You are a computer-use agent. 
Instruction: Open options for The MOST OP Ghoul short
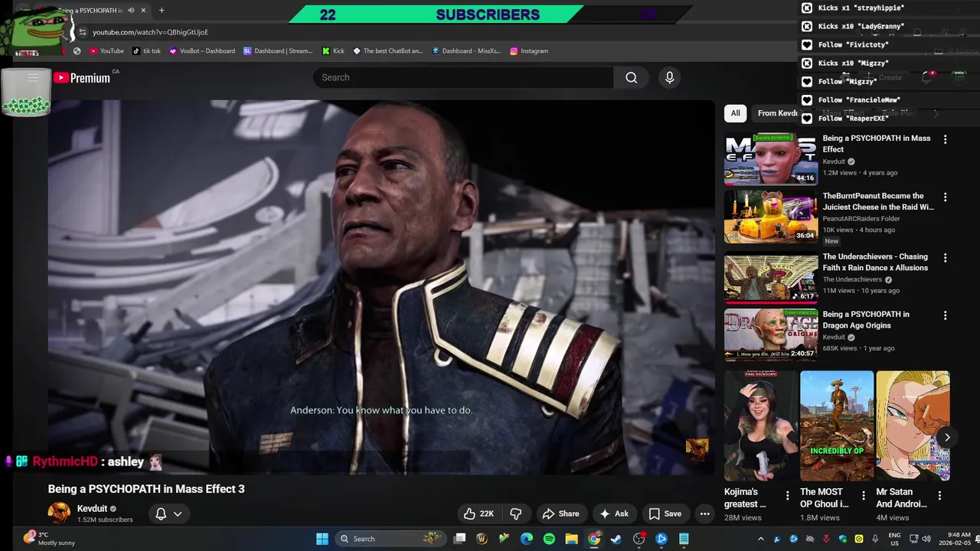click(x=864, y=496)
